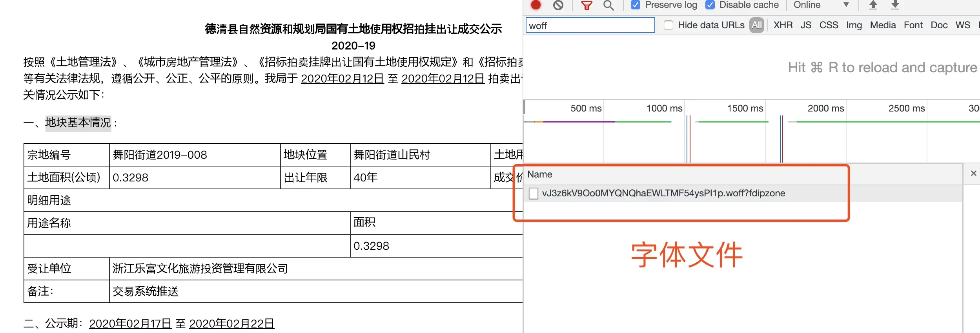The image size is (980, 333).
Task: Filter requests by JS
Action: coord(806,25)
